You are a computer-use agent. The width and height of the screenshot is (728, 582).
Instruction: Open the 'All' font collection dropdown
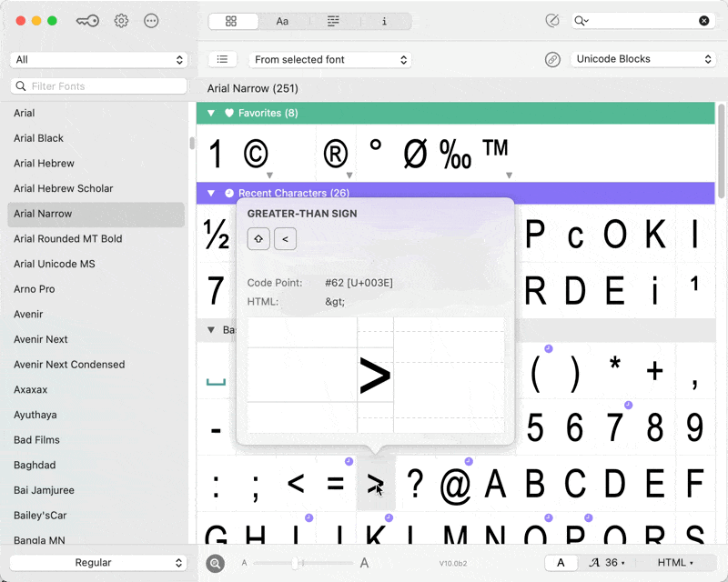[98, 59]
